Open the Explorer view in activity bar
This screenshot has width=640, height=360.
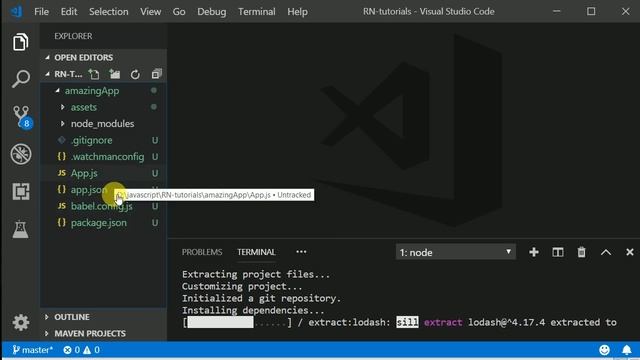pos(20,42)
